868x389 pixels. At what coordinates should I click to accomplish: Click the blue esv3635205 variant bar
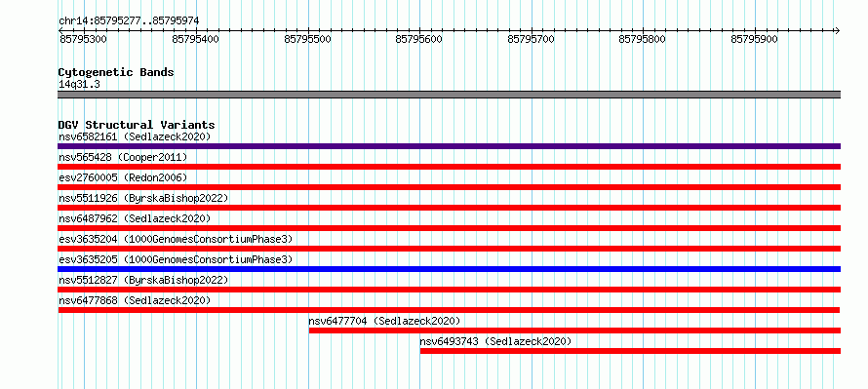449,269
